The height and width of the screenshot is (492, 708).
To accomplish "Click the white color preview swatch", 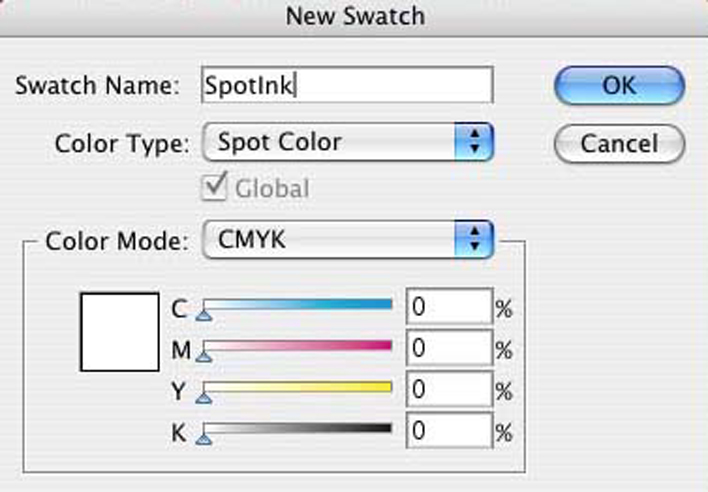I will 120,332.
